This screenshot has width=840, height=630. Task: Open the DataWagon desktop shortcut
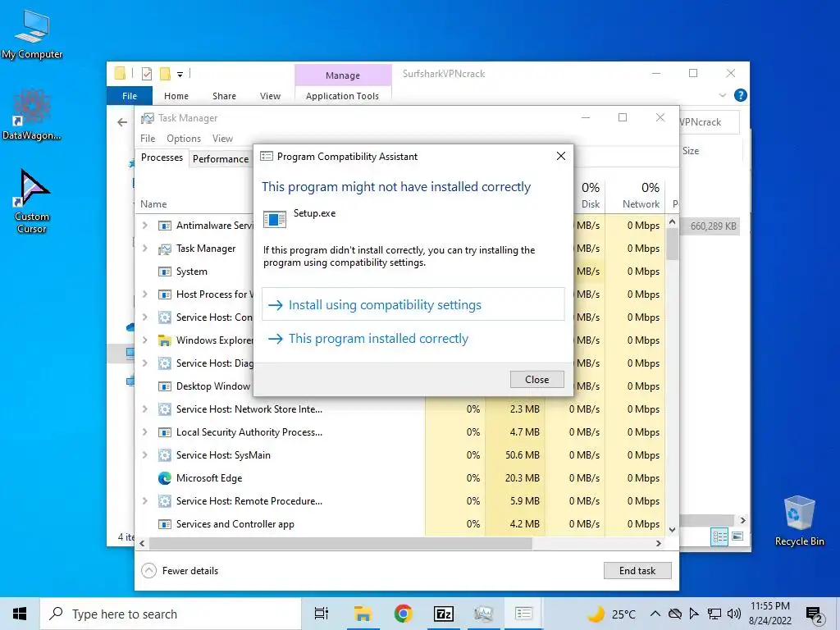pos(32,115)
